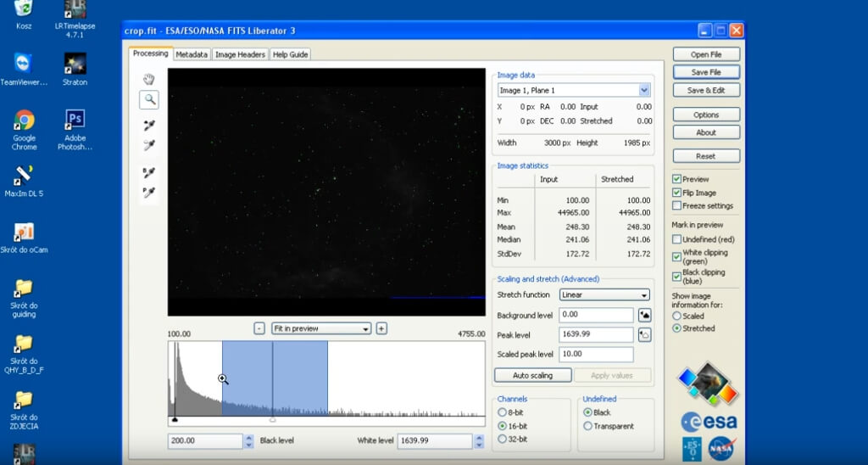Image resolution: width=868 pixels, height=465 pixels.
Task: Click the Save File button
Action: click(x=706, y=72)
